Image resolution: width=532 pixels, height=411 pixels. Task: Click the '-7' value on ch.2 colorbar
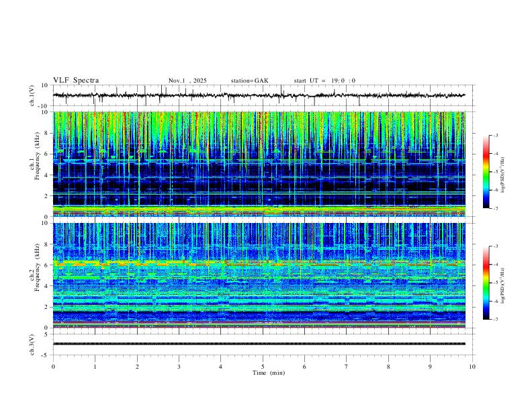click(496, 320)
